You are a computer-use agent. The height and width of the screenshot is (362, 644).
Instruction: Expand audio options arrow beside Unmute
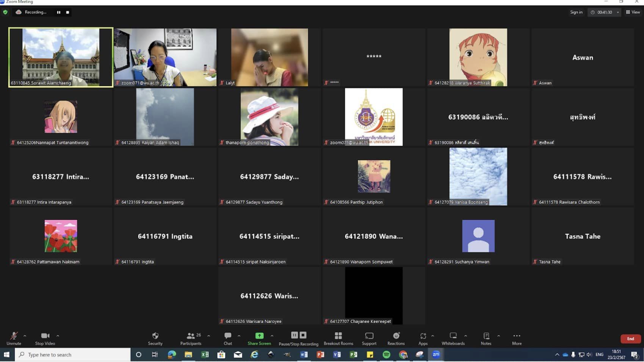pos(25,336)
